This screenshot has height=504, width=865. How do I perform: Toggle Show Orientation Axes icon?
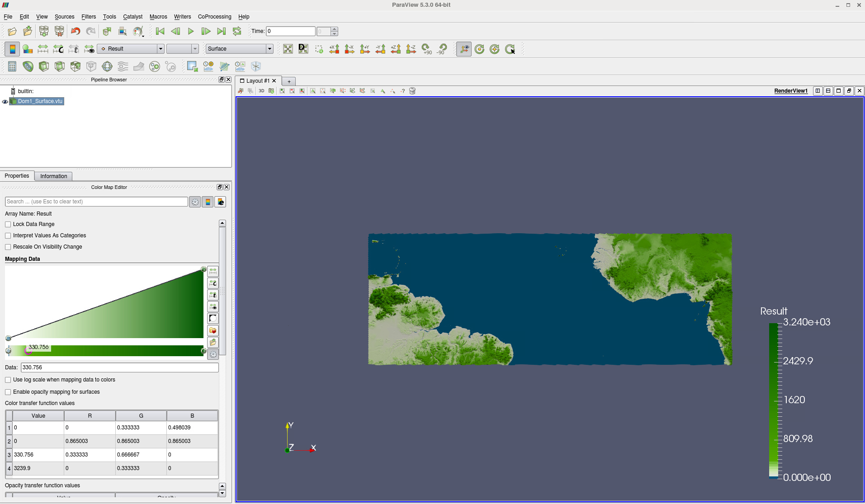coord(464,49)
